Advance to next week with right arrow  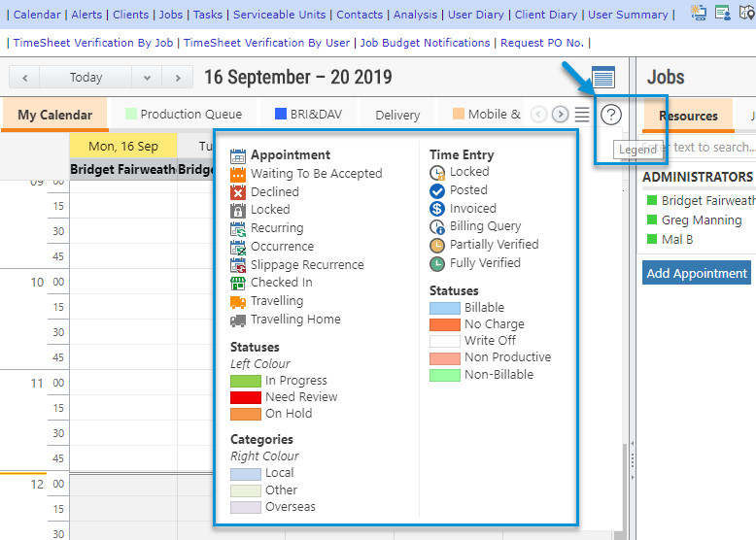coord(176,78)
